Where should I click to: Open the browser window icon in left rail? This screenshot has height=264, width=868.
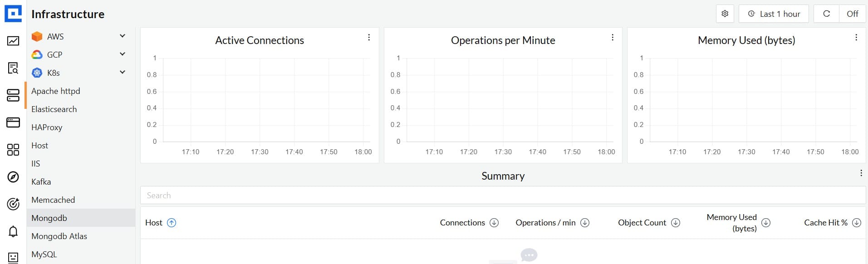point(13,122)
